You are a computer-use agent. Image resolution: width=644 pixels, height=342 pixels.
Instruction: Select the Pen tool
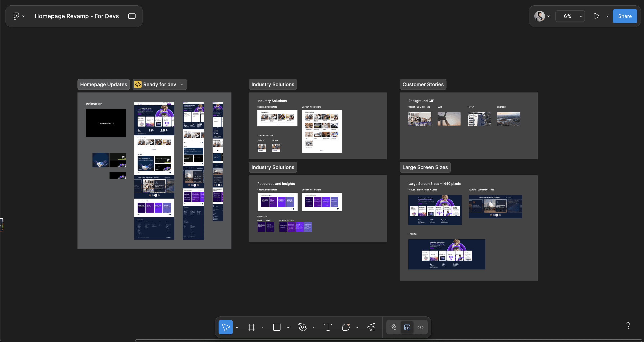(x=302, y=327)
